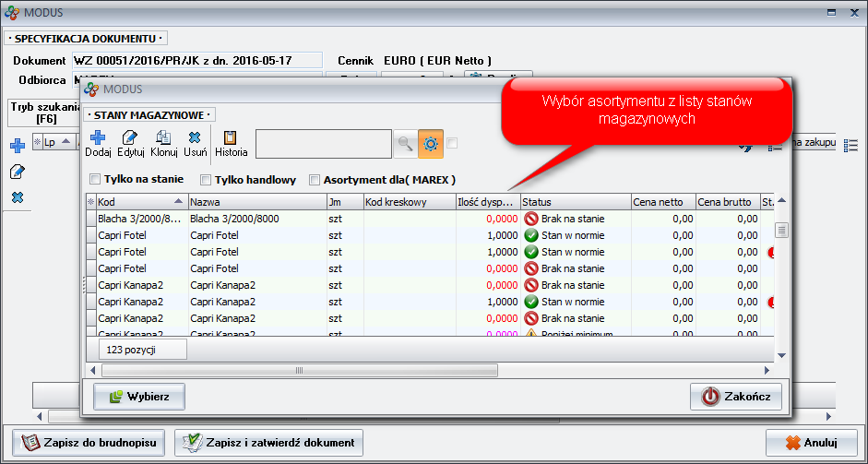Click the table scrollbar up arrow
Viewport: 868px width, 464px height.
click(x=781, y=200)
